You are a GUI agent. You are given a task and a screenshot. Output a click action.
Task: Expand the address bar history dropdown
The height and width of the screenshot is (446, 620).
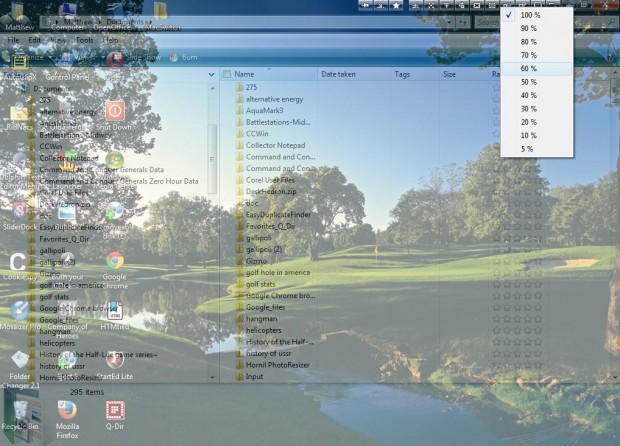449,22
